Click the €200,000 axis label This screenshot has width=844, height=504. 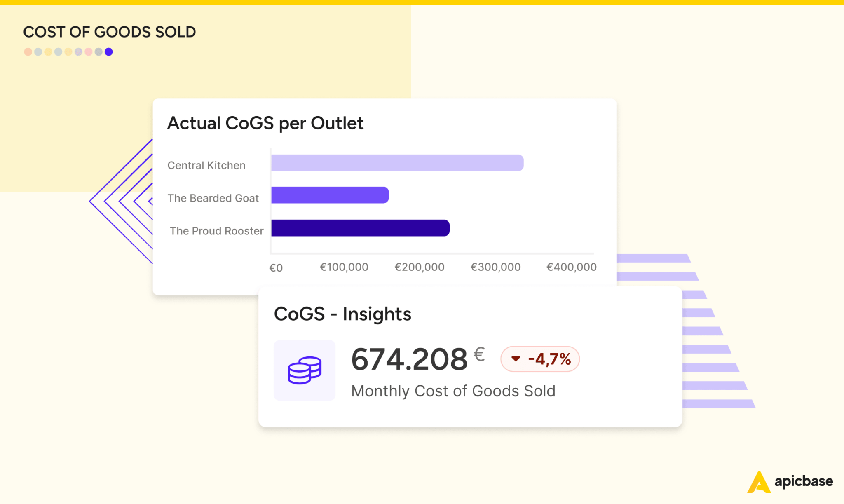[419, 267]
